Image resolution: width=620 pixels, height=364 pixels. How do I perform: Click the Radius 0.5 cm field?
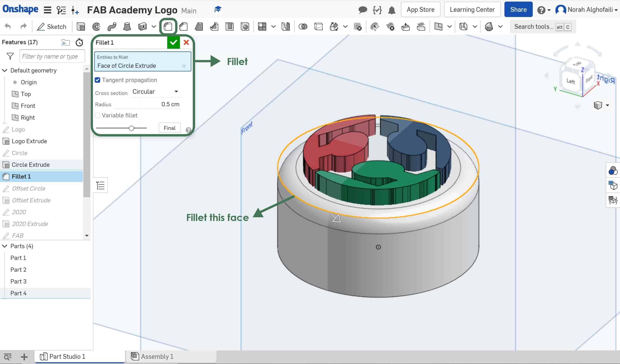coord(147,104)
